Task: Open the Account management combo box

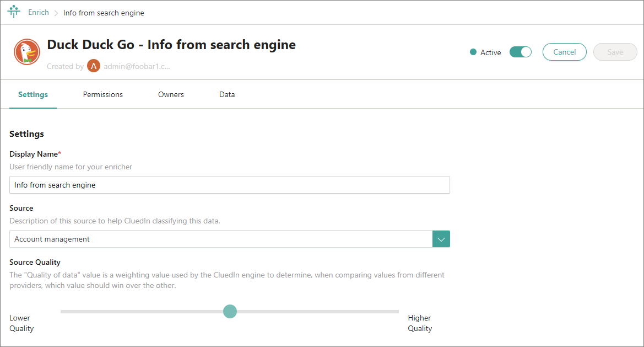Action: click(220, 239)
